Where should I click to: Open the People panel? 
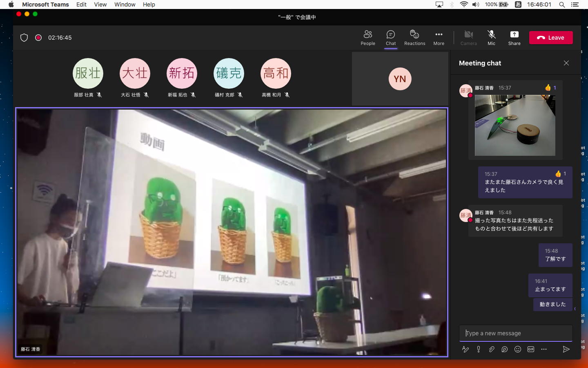pos(367,38)
